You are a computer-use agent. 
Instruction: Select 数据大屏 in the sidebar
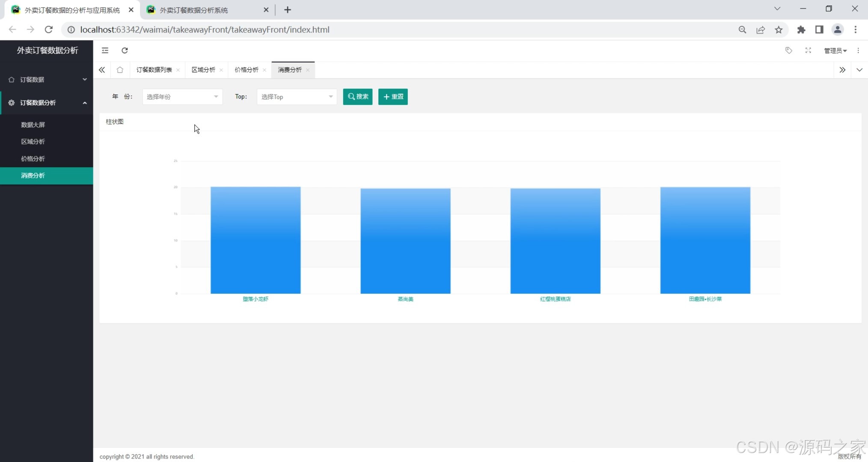pos(33,124)
